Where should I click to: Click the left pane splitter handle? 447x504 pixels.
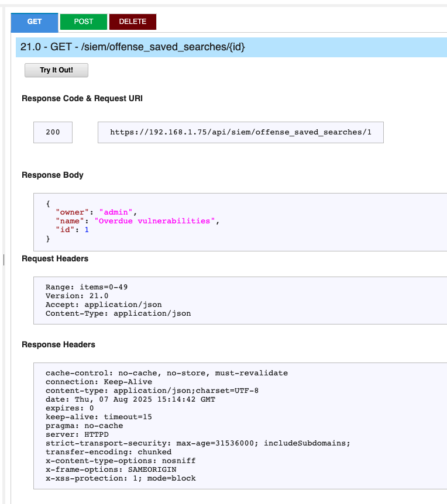[x=4, y=260]
